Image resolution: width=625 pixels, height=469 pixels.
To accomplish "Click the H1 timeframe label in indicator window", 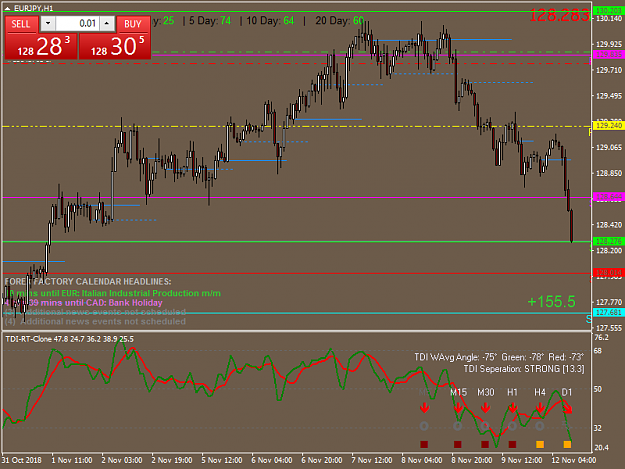I will [513, 392].
